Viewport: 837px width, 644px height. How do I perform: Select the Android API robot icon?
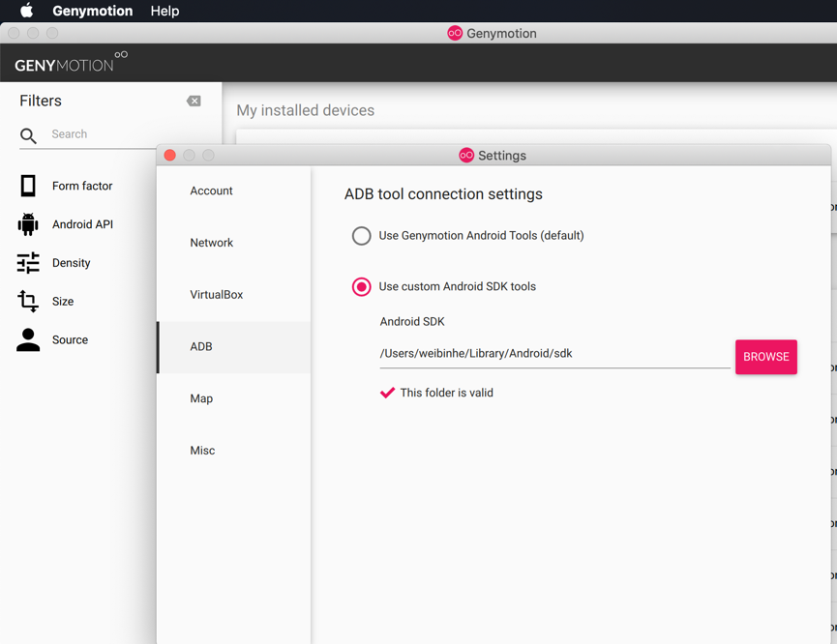(28, 224)
